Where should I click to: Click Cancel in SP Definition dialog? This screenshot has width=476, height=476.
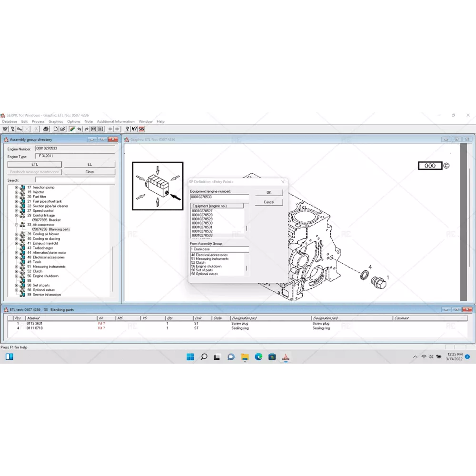pyautogui.click(x=269, y=202)
